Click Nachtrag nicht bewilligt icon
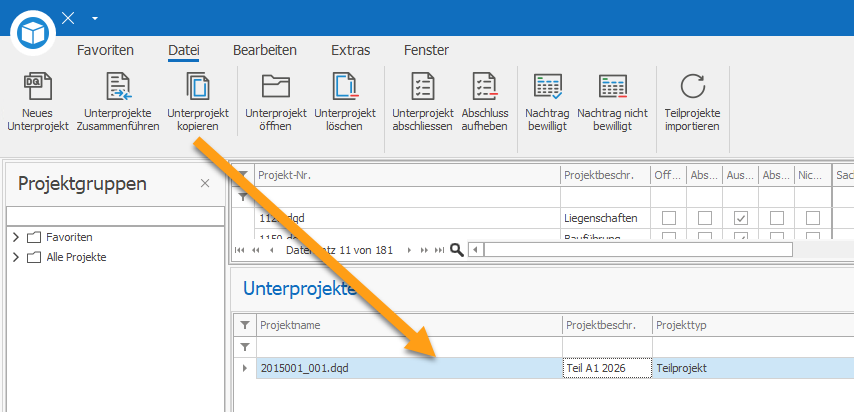The image size is (854, 412). click(x=613, y=87)
